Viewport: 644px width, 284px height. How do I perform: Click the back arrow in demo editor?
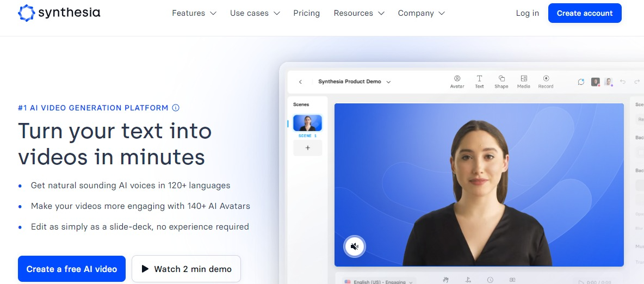pyautogui.click(x=300, y=82)
